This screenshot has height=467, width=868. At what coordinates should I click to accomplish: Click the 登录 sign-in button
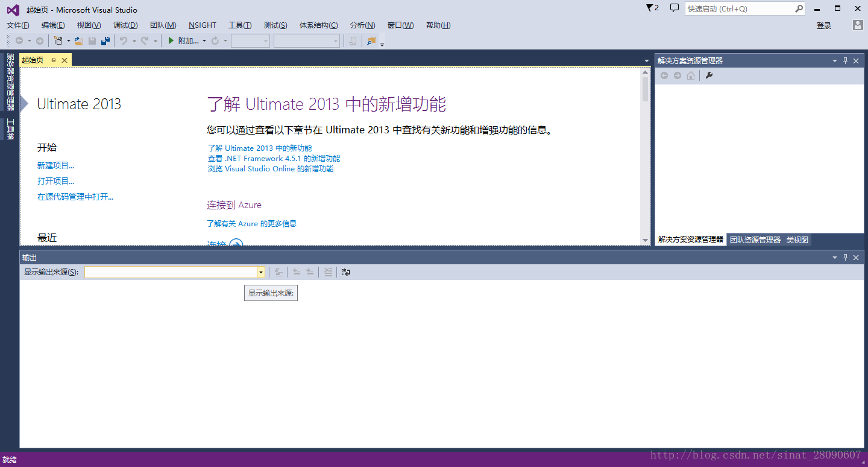point(824,25)
